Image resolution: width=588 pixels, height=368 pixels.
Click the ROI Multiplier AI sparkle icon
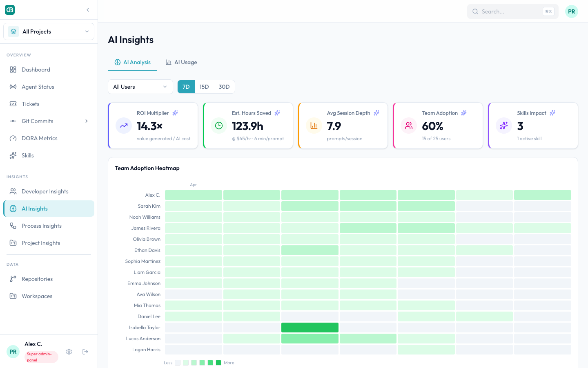coord(175,113)
